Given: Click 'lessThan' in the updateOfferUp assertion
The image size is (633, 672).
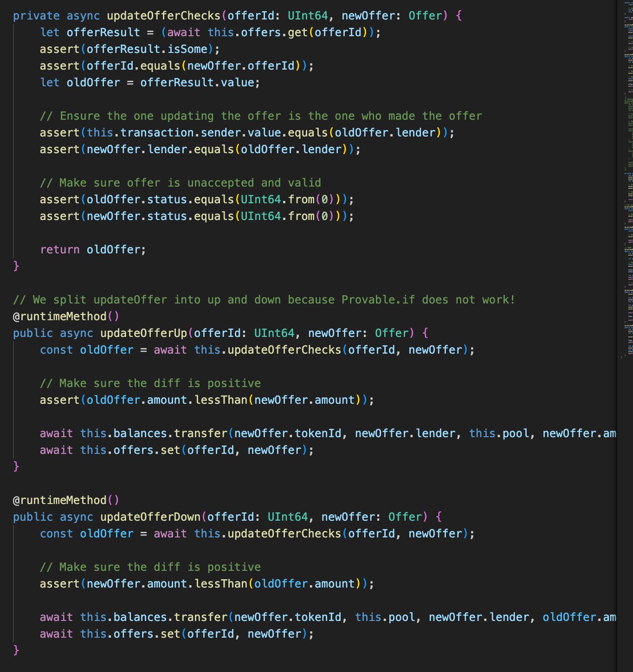Looking at the screenshot, I should pyautogui.click(x=221, y=400).
